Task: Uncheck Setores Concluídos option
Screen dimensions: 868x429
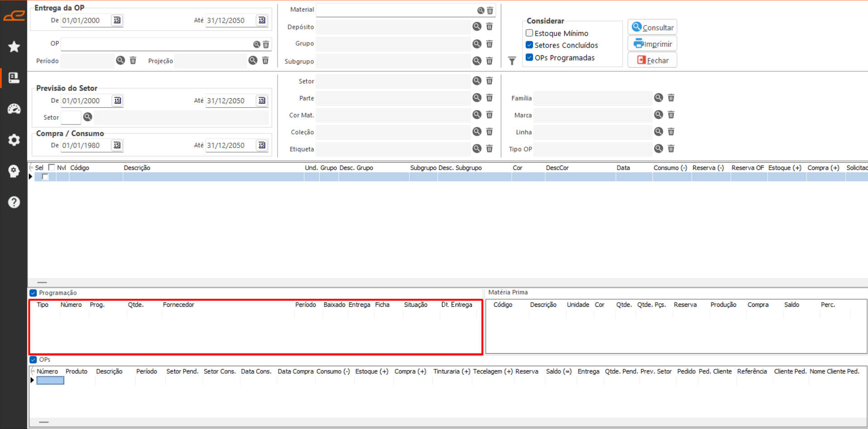Action: tap(529, 45)
